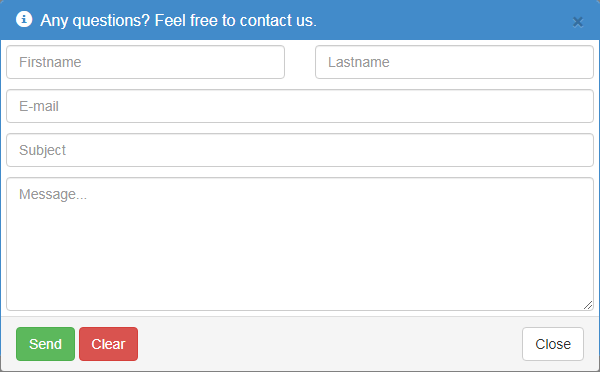Click the empty gray footer area between Clear and Close
Image resolution: width=600 pixels, height=372 pixels.
329,344
